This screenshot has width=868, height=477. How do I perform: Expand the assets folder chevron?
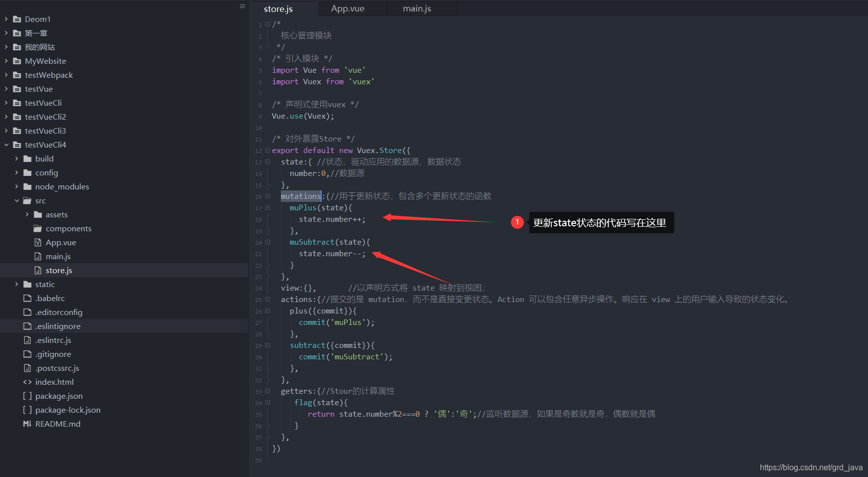[x=27, y=214]
